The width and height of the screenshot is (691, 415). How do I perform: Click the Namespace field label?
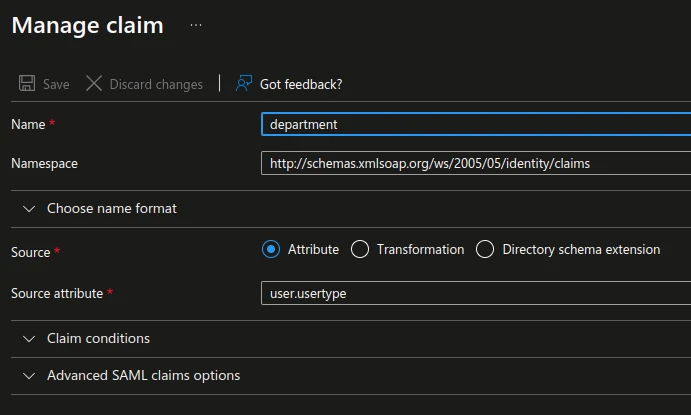pos(45,163)
